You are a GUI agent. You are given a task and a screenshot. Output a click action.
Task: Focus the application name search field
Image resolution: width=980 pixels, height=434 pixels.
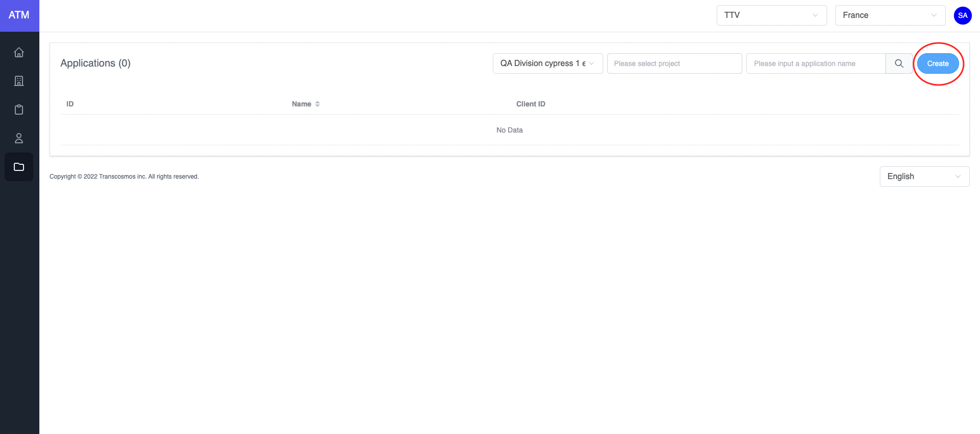point(815,63)
